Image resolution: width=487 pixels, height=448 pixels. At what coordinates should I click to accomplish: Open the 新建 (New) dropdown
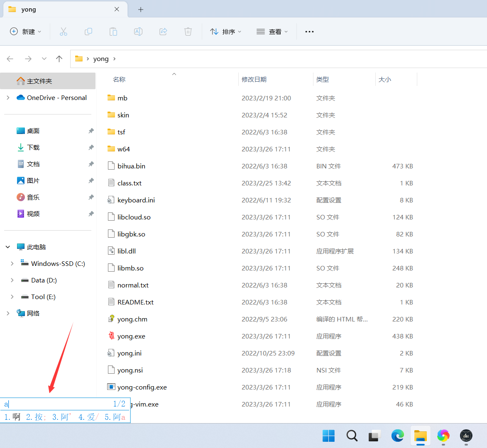pos(26,32)
